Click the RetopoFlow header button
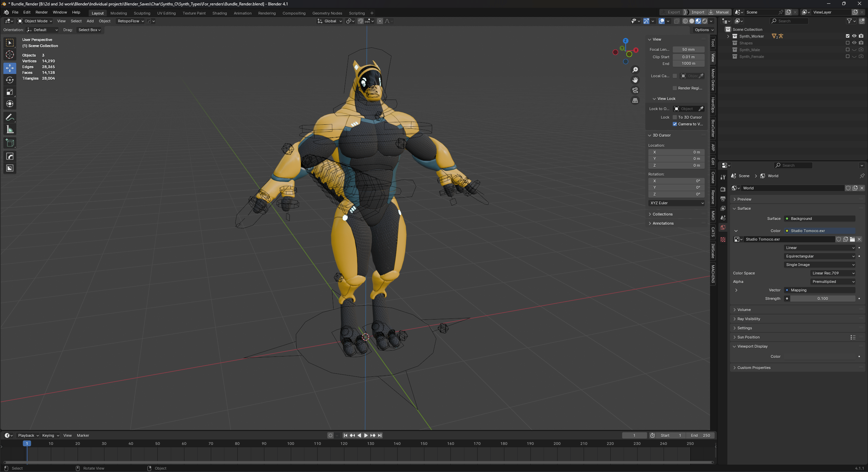Image resolution: width=868 pixels, height=472 pixels. pyautogui.click(x=130, y=21)
